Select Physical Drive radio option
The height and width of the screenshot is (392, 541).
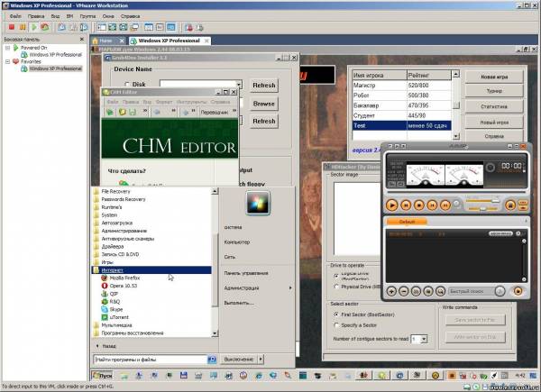tap(336, 287)
